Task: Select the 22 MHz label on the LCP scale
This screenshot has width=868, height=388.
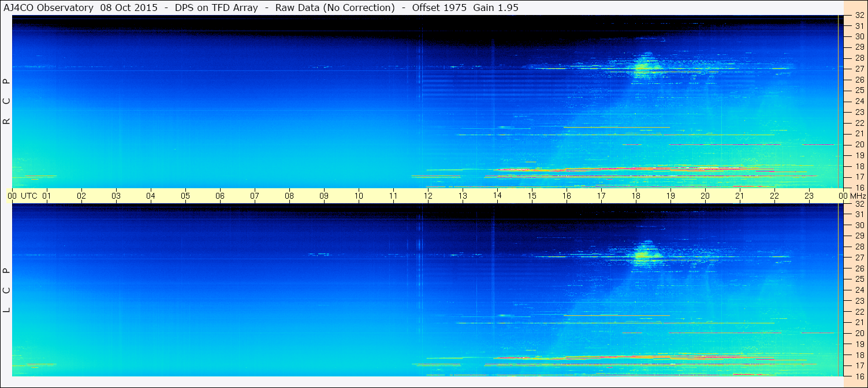Action: pyautogui.click(x=859, y=312)
